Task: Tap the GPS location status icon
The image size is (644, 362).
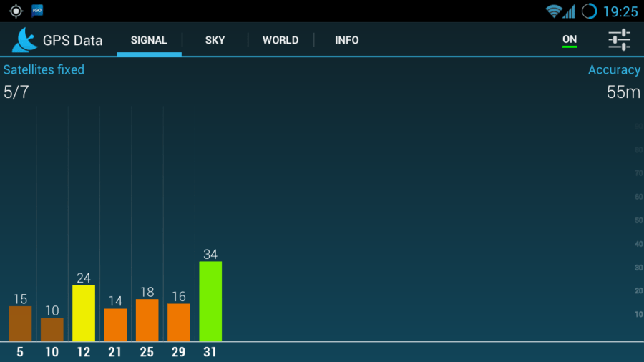Action: coord(16,11)
